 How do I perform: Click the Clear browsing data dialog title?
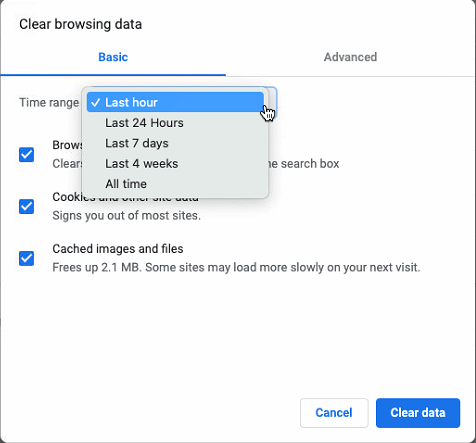coord(80,24)
